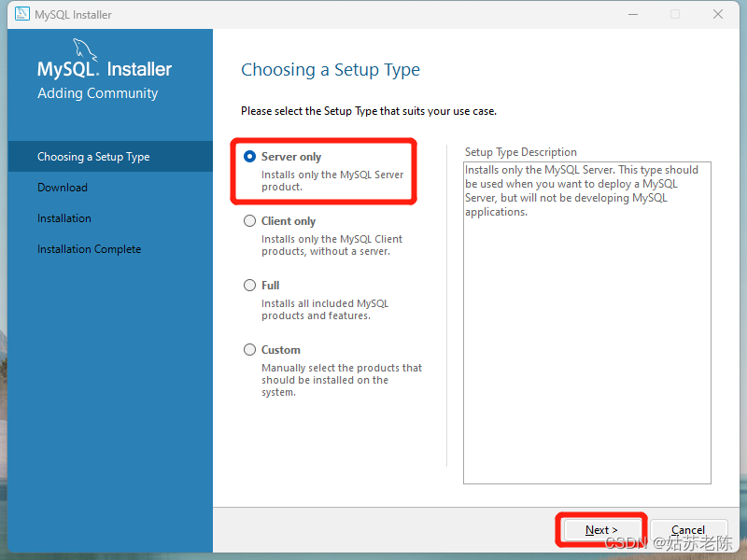This screenshot has height=560, width=747.
Task: Open Choosing a Setup Type step
Action: coord(110,156)
